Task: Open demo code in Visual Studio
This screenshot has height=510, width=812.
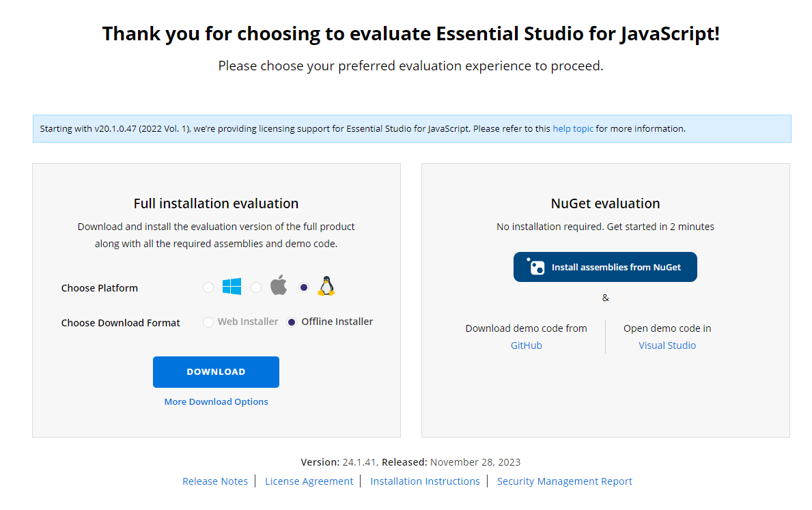Action: (667, 345)
